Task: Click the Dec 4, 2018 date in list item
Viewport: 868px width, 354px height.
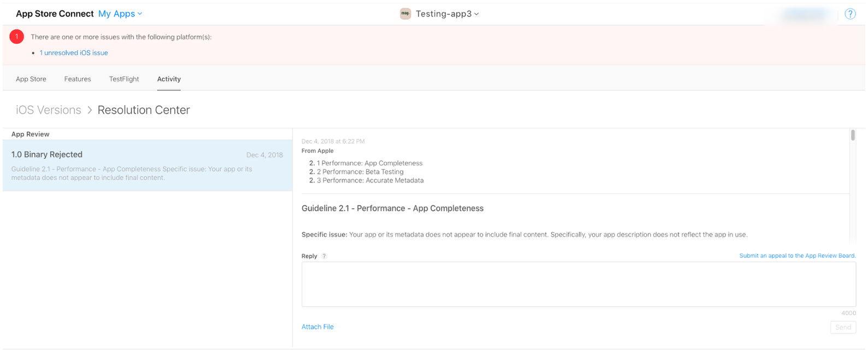Action: (265, 155)
